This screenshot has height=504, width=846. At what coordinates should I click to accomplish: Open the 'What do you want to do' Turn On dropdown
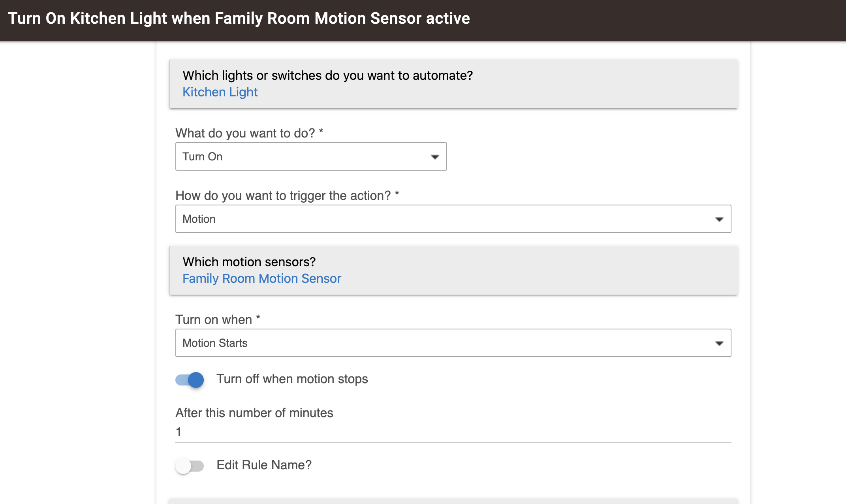pyautogui.click(x=311, y=156)
